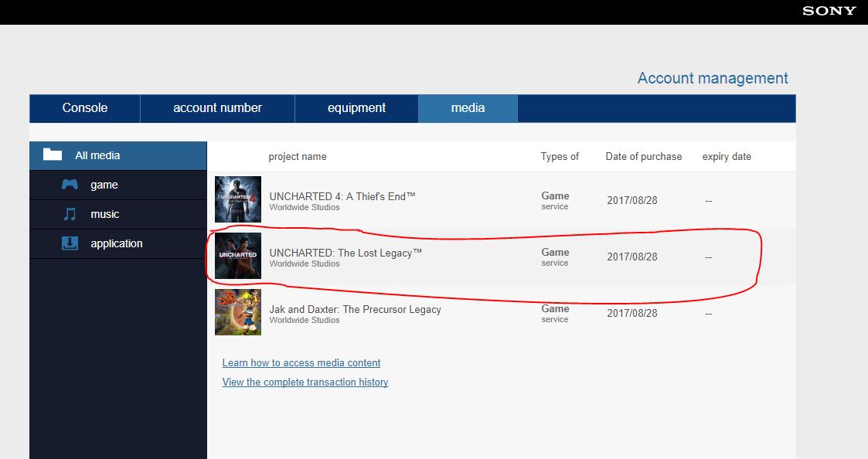The height and width of the screenshot is (459, 868).
Task: Click the folder icon beside All media
Action: click(53, 155)
